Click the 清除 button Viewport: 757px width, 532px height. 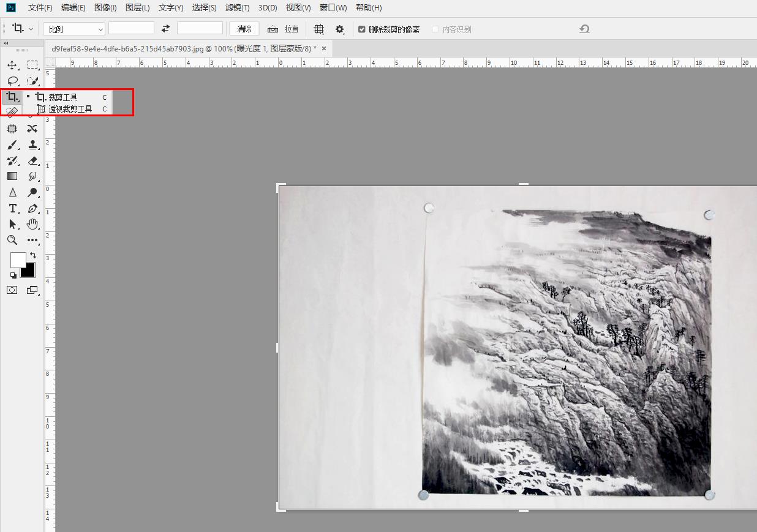point(244,29)
